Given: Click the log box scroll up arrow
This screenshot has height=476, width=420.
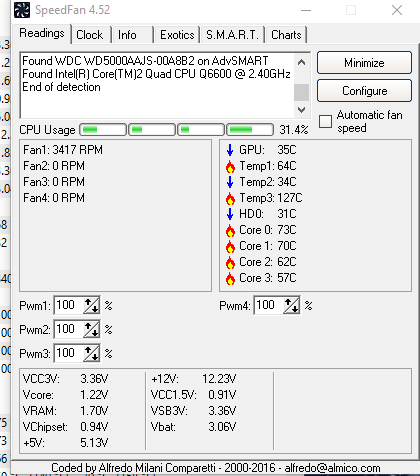Looking at the screenshot, I should (301, 62).
